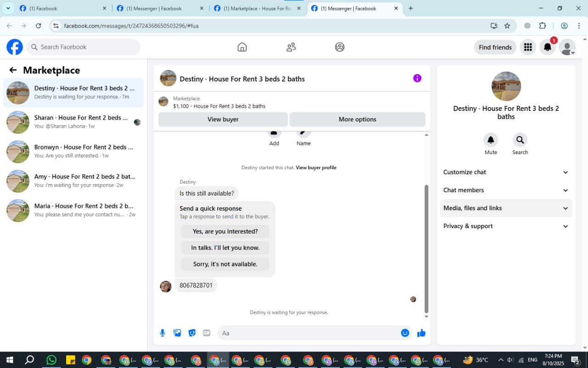
Task: Open the notifications bell
Action: (547, 47)
